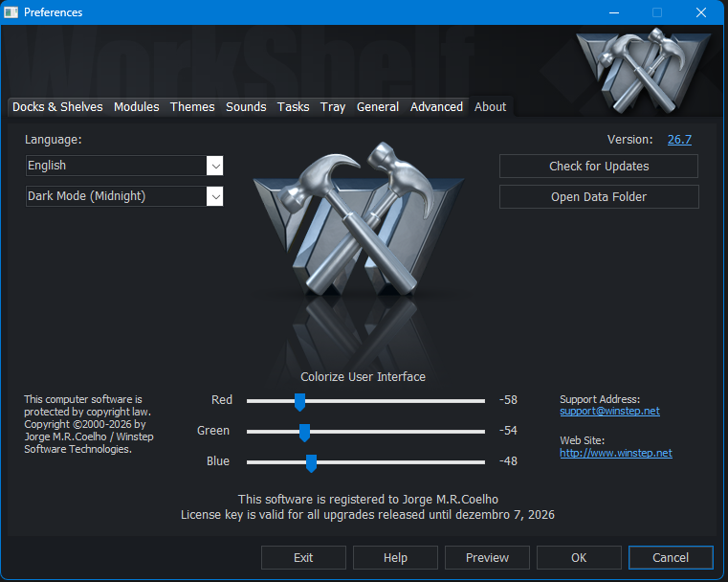Click the Language: label
This screenshot has width=728, height=582.
tap(54, 140)
